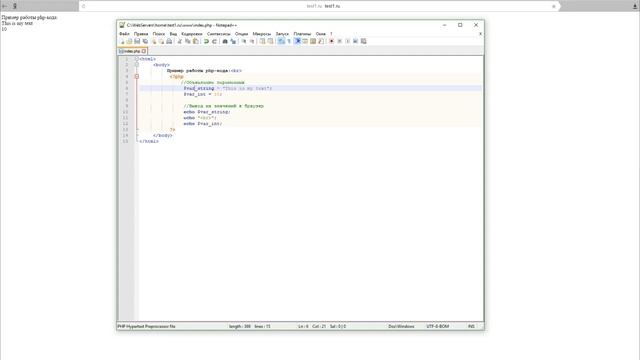Click the Dos\Windows line ending status field
The image size is (640, 360).
(x=401, y=327)
